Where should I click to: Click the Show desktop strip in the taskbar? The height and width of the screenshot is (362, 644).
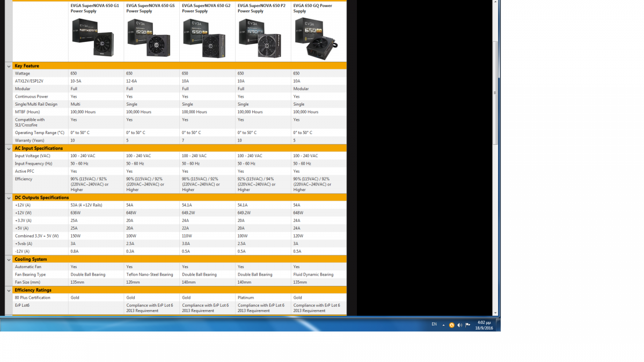(499, 324)
